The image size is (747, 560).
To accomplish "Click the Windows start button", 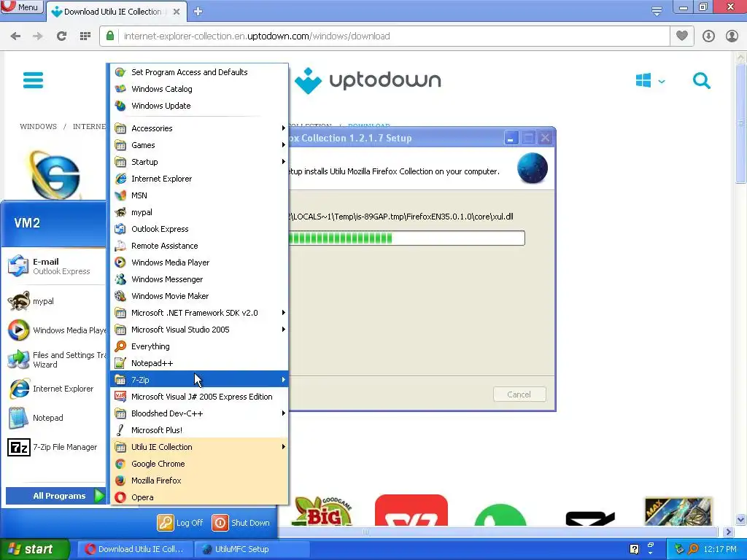I will point(34,549).
